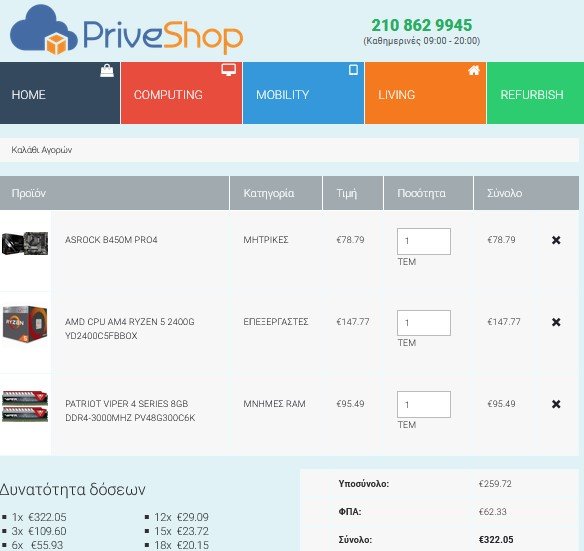The height and width of the screenshot is (551, 584).
Task: Open the REFURBISH category
Action: click(536, 93)
